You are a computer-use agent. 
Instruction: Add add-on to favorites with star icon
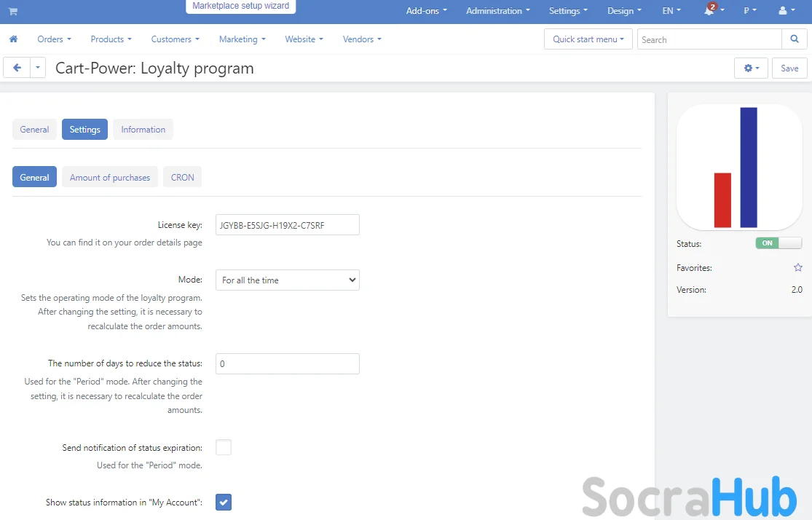pyautogui.click(x=797, y=268)
